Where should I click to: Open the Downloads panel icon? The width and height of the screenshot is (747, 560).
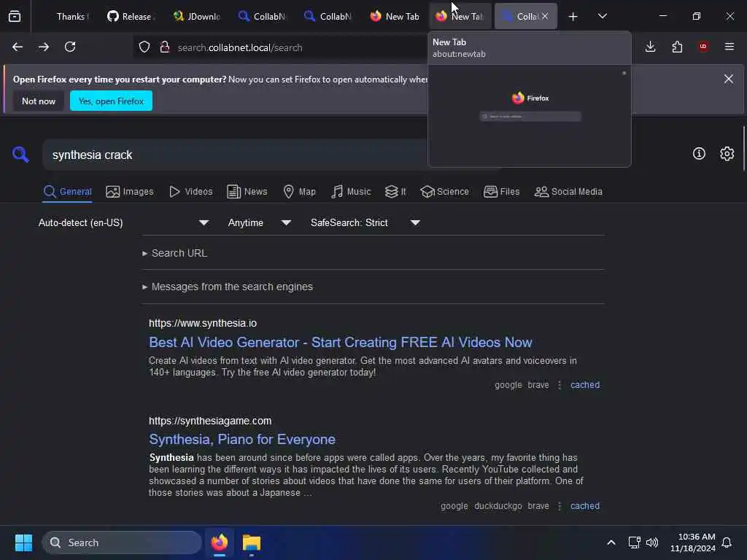click(650, 47)
